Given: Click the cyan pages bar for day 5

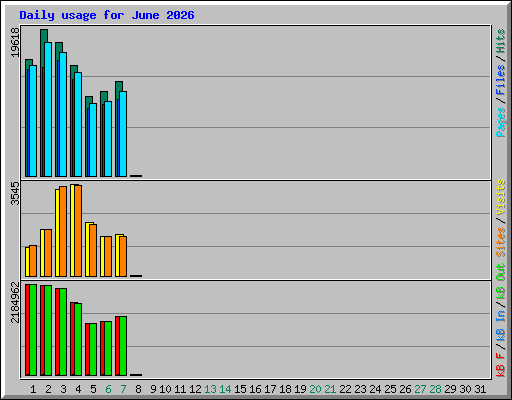Looking at the screenshot, I should click(x=93, y=140).
